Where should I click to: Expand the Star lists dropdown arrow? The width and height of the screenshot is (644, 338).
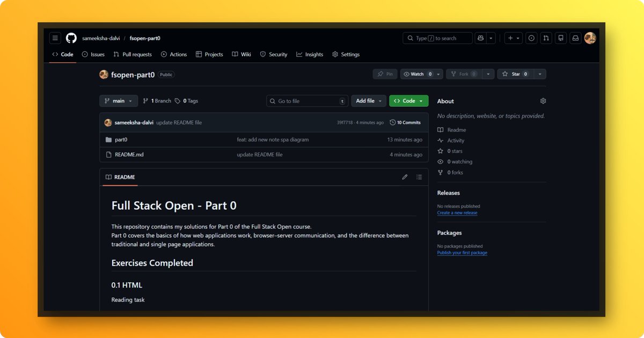[540, 74]
